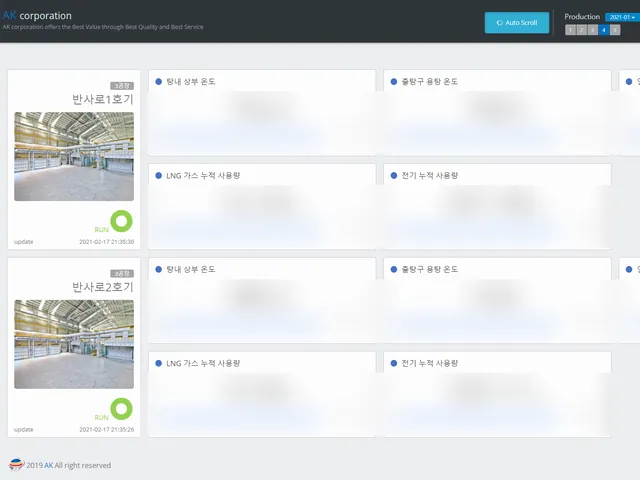Viewport: 640px width, 480px height.
Task: Click the update timestamp 2021-02-17 21:35:30
Action: (x=107, y=242)
